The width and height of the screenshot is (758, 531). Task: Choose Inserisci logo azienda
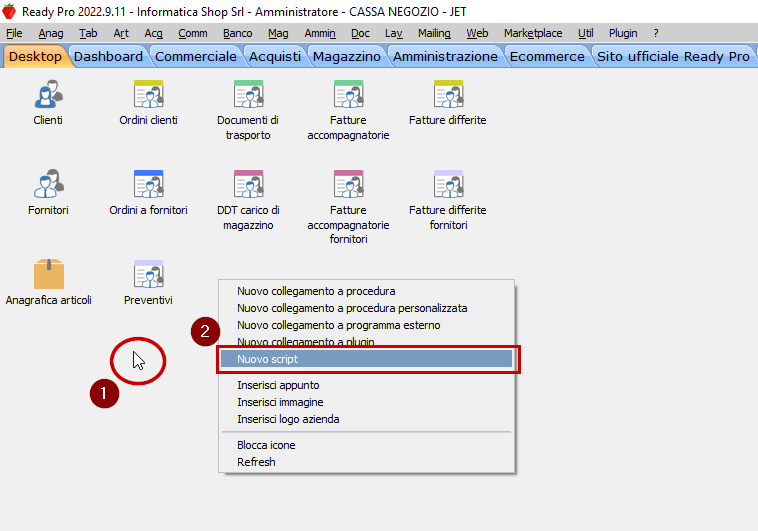coord(288,419)
